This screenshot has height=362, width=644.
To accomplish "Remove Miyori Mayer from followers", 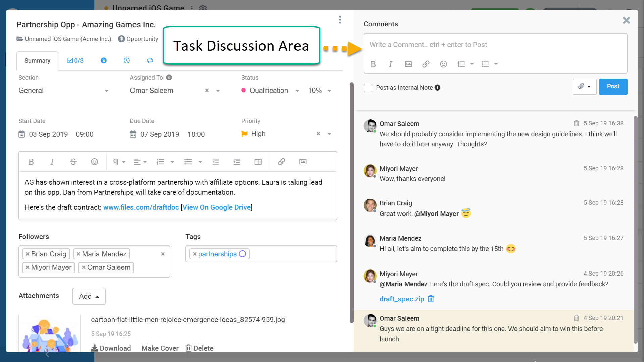I will 28,267.
